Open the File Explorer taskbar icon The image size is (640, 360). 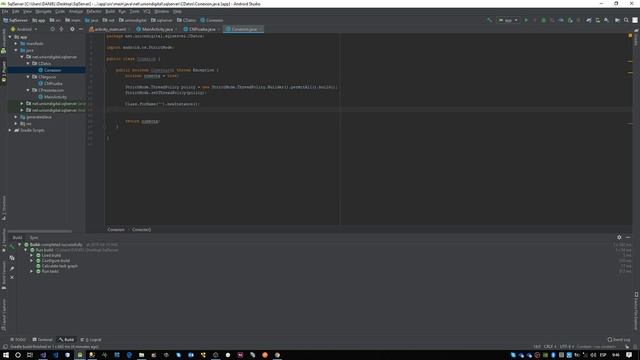(x=141, y=355)
